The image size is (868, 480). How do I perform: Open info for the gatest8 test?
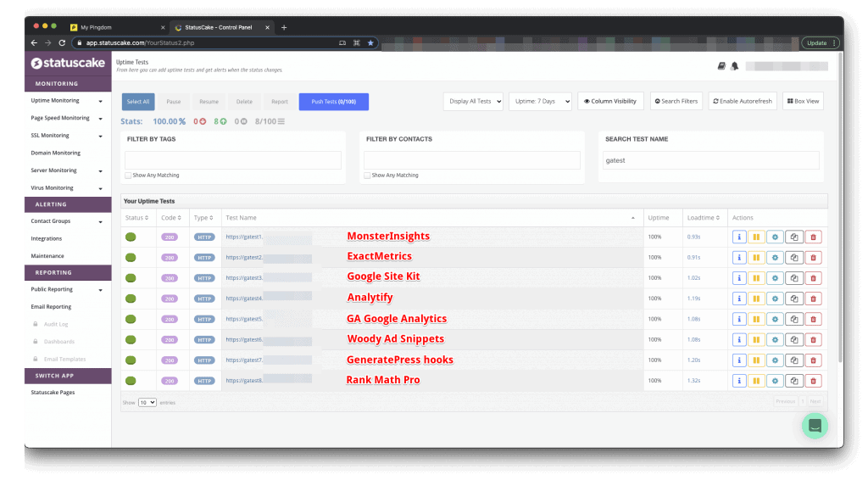(739, 380)
